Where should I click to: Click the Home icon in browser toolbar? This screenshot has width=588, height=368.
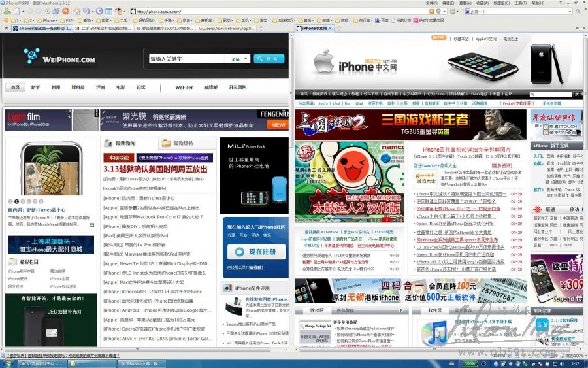pyautogui.click(x=77, y=12)
